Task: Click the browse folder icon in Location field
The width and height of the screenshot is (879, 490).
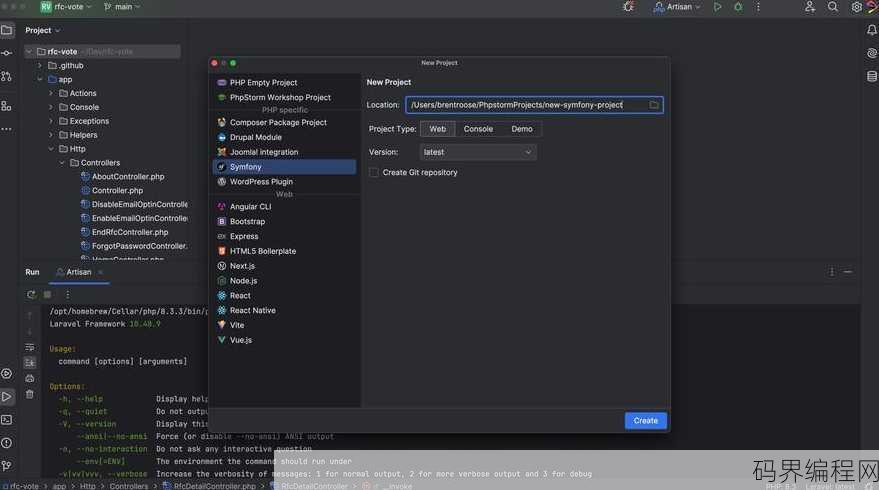Action: point(654,105)
